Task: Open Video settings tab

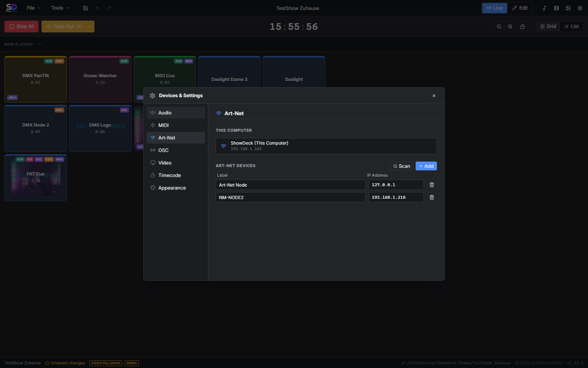Action: tap(176, 163)
